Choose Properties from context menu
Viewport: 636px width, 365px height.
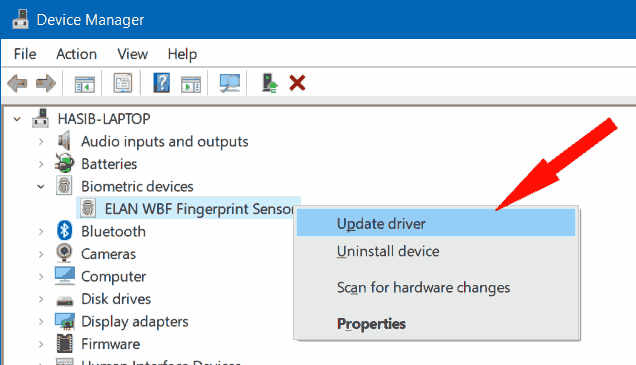(436, 323)
